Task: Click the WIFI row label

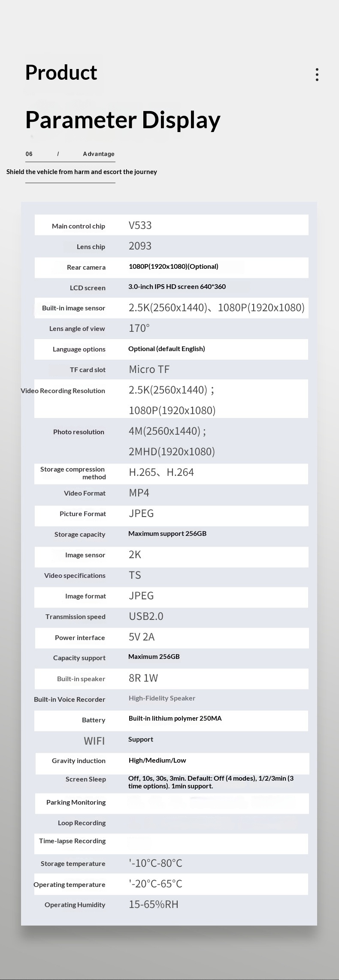Action: pos(94,741)
